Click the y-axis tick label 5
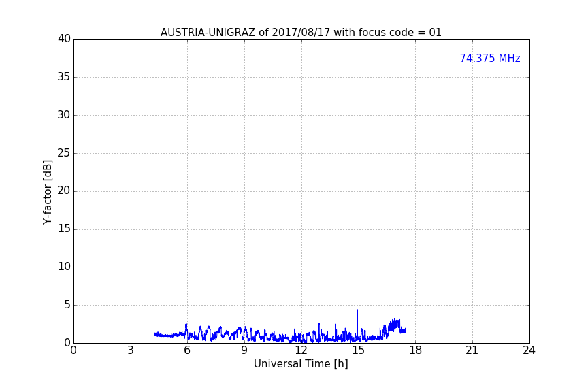 [67, 305]
